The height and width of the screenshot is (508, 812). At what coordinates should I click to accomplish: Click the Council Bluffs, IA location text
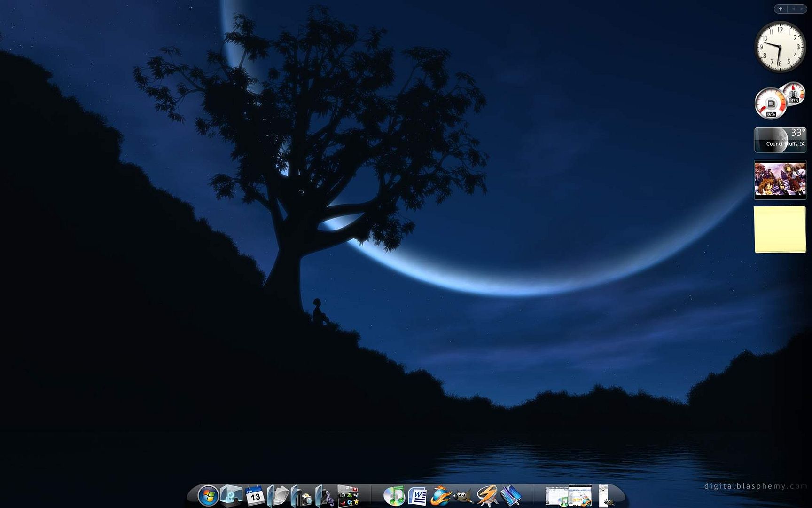(x=785, y=144)
